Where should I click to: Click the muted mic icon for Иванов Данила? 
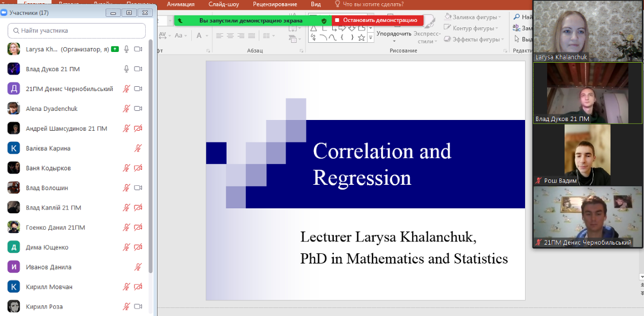tap(138, 267)
